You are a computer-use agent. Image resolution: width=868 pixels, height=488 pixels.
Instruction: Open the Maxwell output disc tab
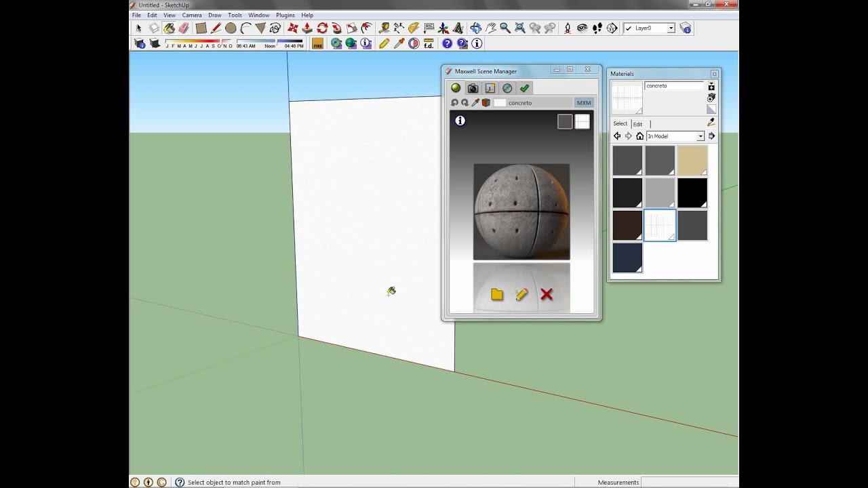point(507,88)
